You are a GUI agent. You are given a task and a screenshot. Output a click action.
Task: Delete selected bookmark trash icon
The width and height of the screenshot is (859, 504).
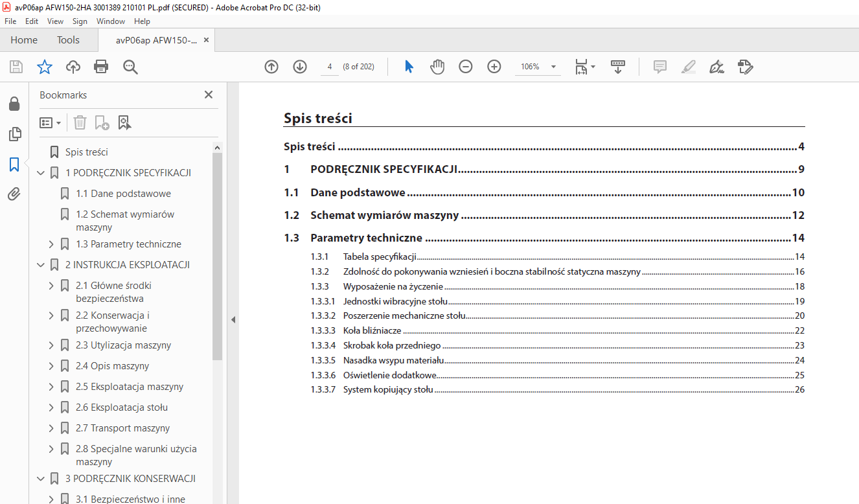(x=80, y=122)
